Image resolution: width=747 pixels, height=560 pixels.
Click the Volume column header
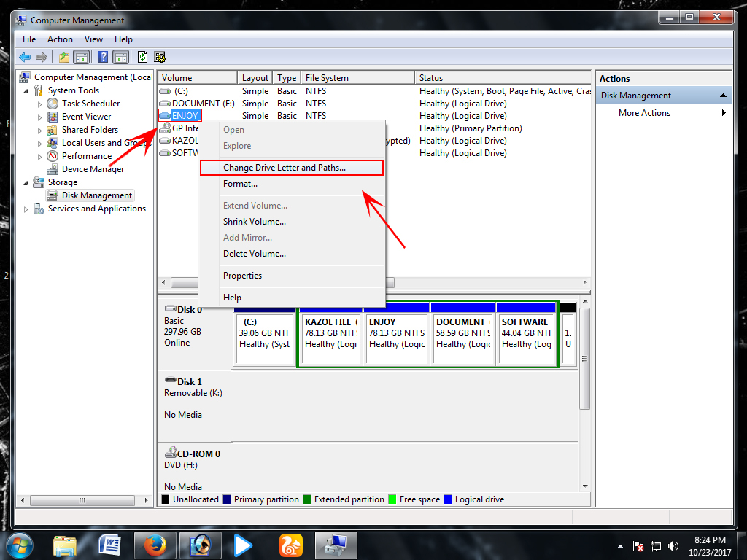click(198, 77)
